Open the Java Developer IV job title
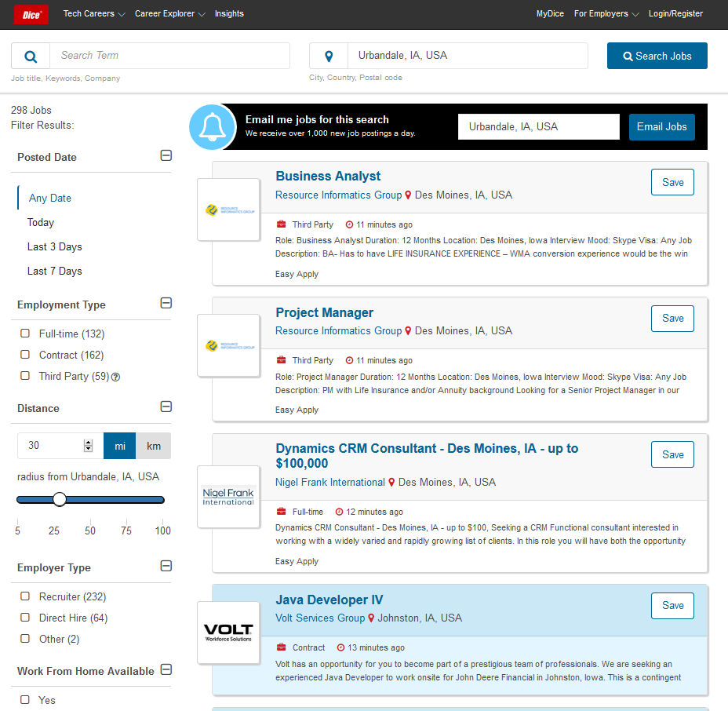Screen dimensions: 728x711 coord(329,600)
